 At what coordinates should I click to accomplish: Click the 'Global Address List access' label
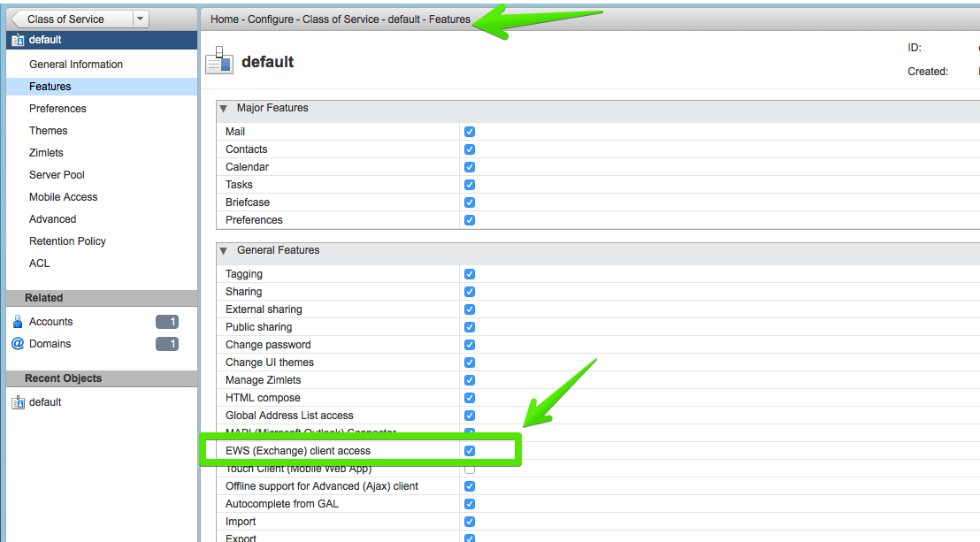289,416
